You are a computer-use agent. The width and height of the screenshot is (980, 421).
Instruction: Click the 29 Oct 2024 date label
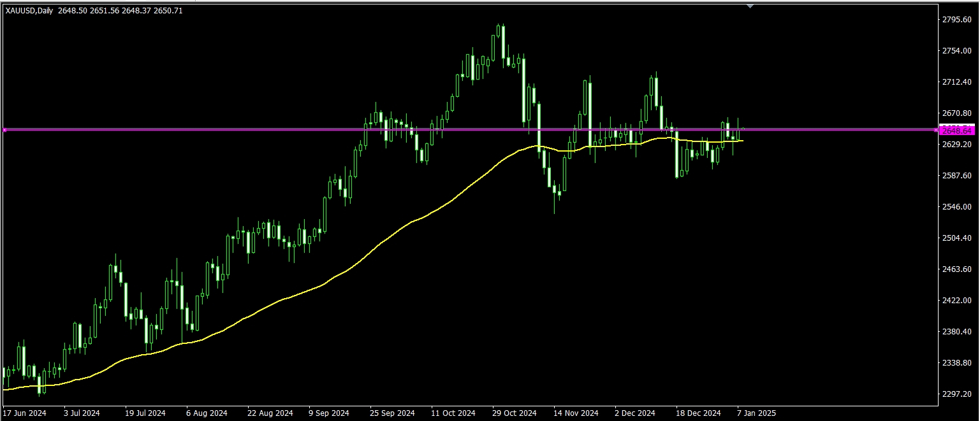pos(516,413)
